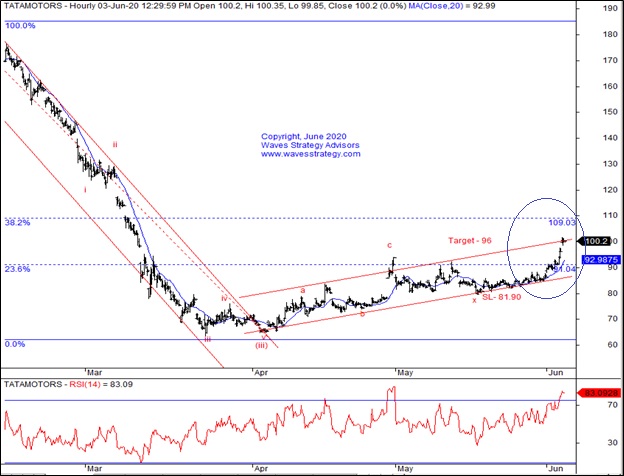Click the MA(Close,20) = 92.99 label
The width and height of the screenshot is (624, 476).
(452, 6)
